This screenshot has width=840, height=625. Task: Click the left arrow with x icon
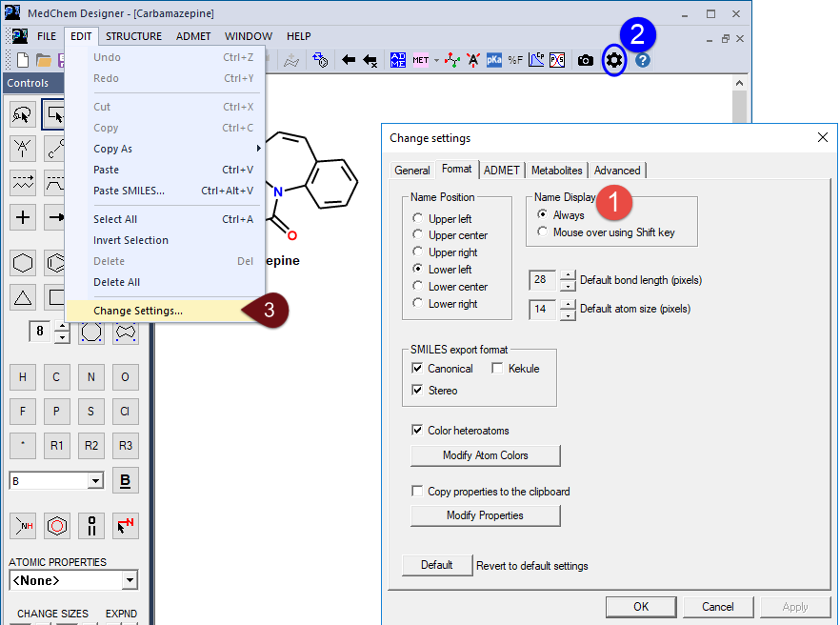click(370, 61)
